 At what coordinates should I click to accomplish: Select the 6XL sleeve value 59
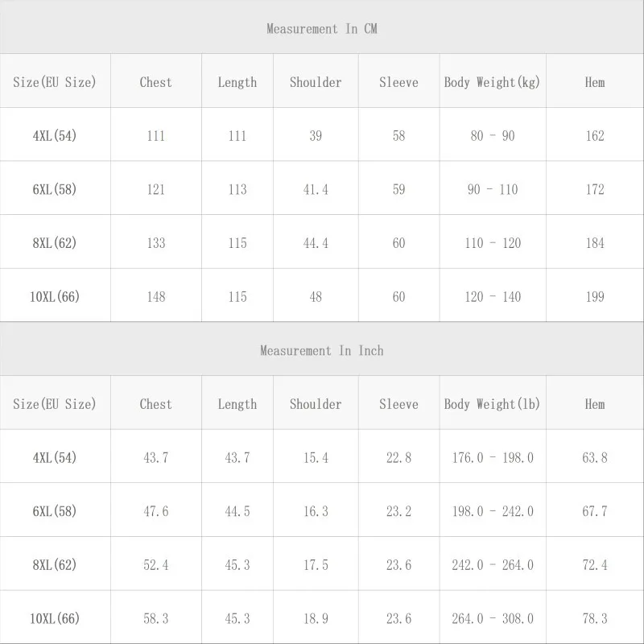coord(398,190)
